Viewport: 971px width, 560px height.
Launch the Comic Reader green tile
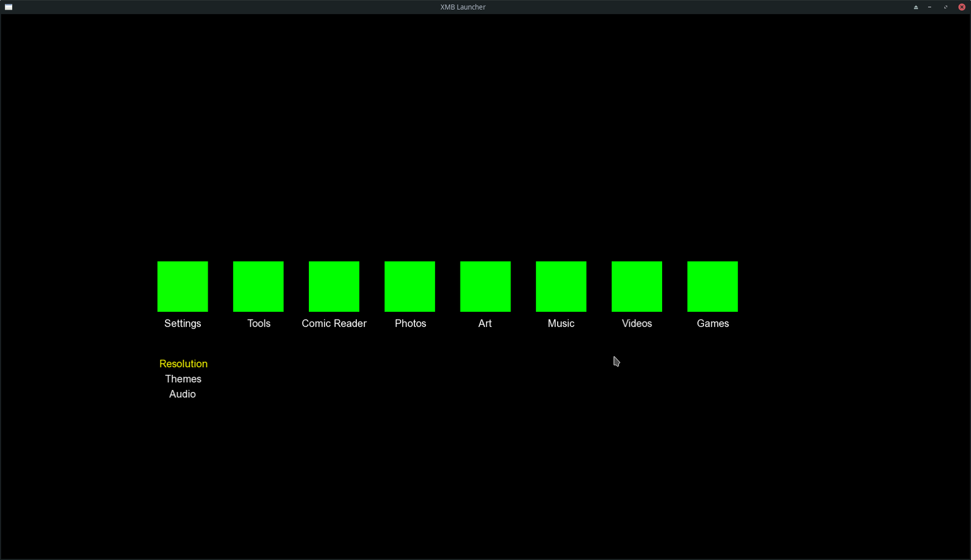click(334, 286)
